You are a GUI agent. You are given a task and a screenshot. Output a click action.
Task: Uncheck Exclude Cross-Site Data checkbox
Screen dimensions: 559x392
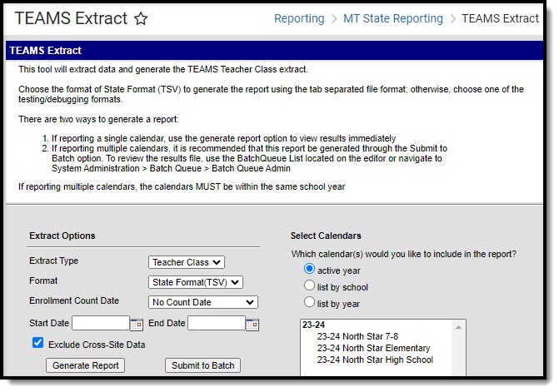click(x=37, y=343)
